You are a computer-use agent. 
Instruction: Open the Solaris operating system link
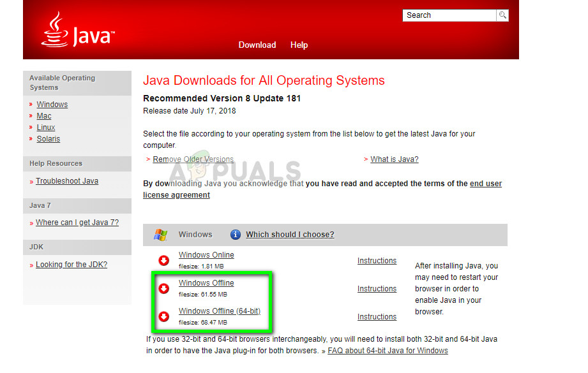(49, 138)
